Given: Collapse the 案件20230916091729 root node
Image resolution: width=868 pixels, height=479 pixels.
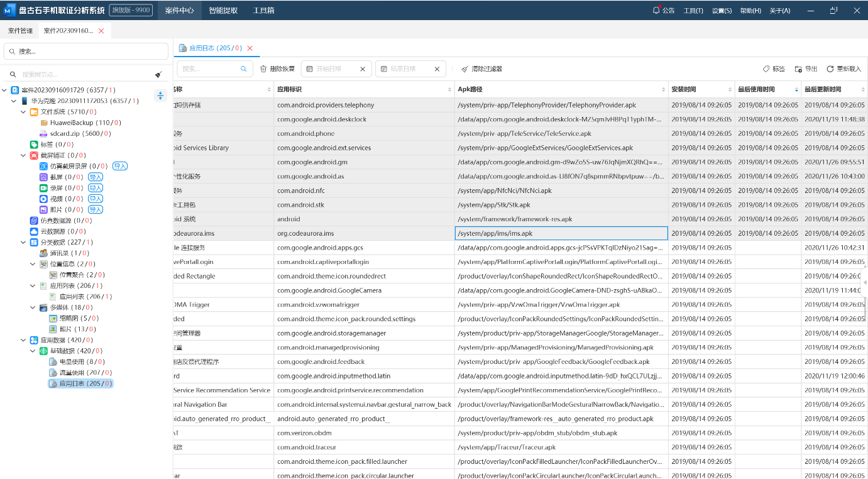Looking at the screenshot, I should coord(5,90).
